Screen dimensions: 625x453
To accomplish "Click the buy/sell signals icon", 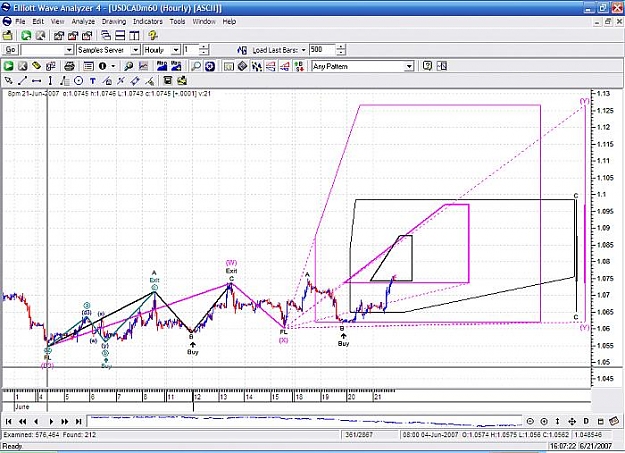I will coord(299,66).
